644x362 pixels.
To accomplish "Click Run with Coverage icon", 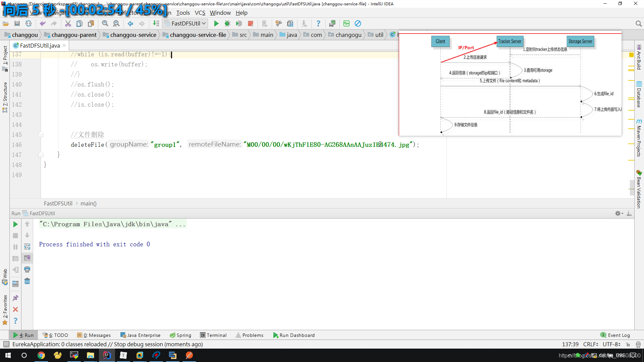I will pyautogui.click(x=239, y=23).
